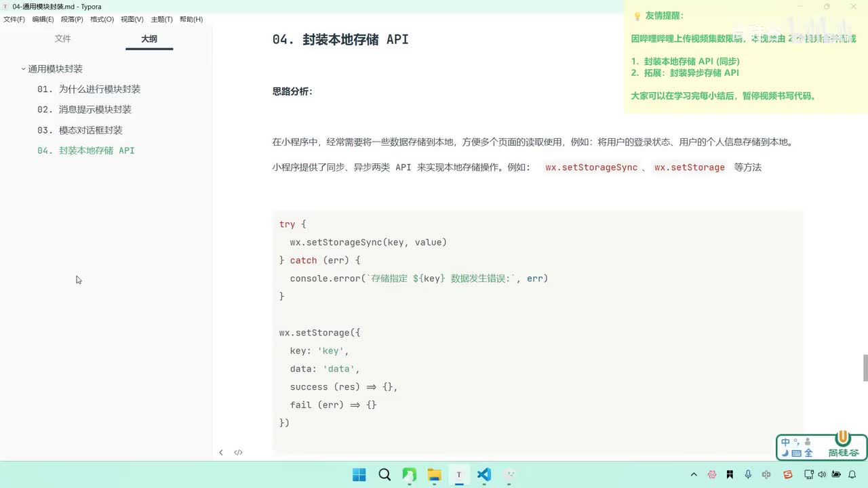868x488 pixels.
Task: Click the inline code wx.setStorageSync
Action: pos(591,167)
